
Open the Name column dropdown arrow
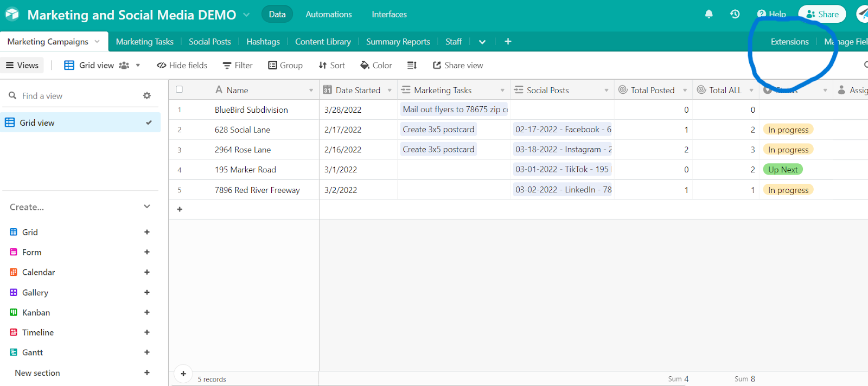(x=311, y=91)
